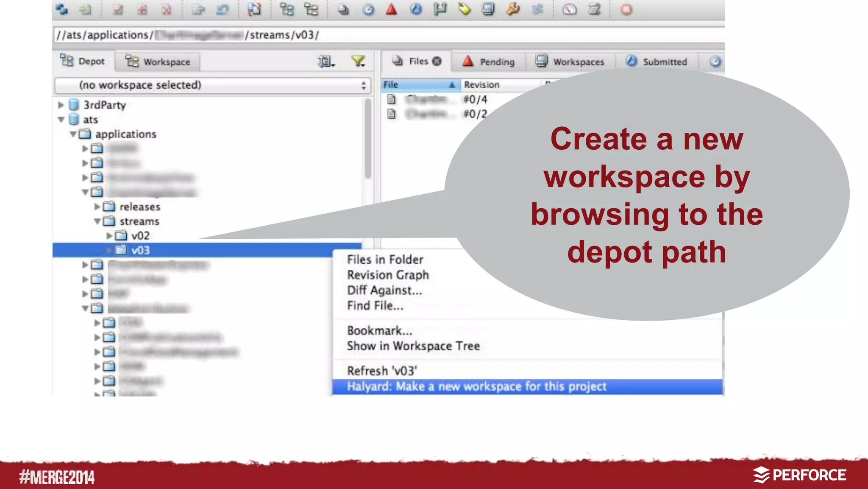
Task: Open the clock History tab at right edge
Action: tap(715, 62)
